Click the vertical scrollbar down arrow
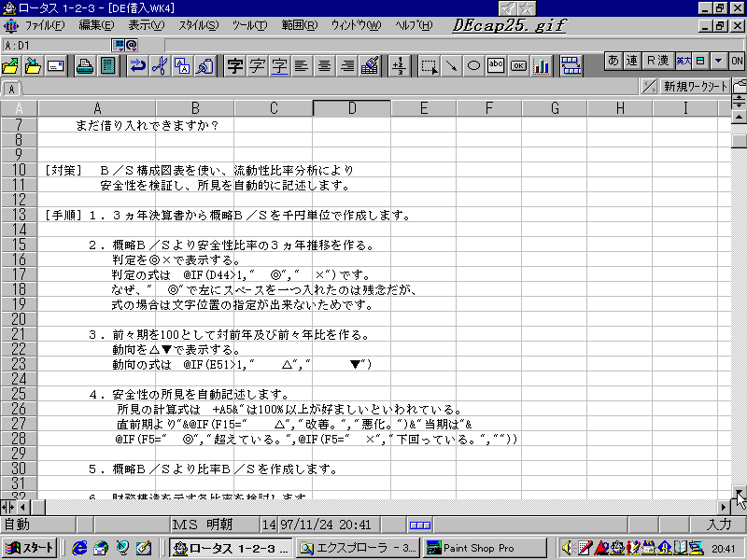 click(x=739, y=492)
